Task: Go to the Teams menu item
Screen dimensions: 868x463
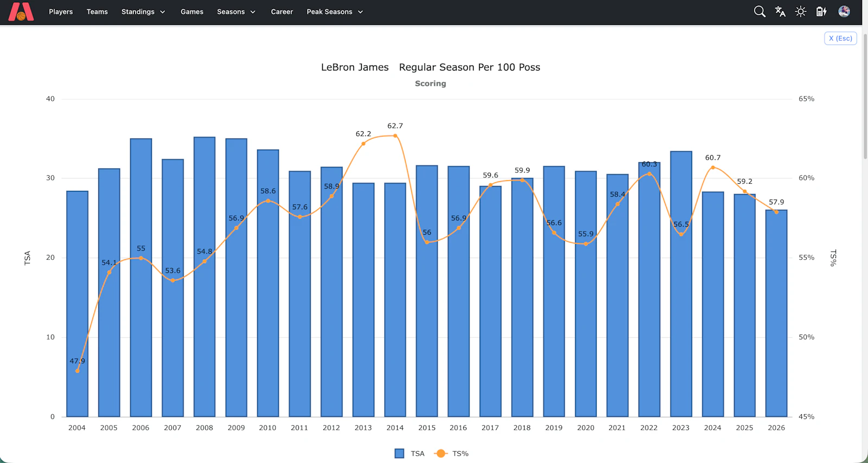Action: [x=97, y=11]
